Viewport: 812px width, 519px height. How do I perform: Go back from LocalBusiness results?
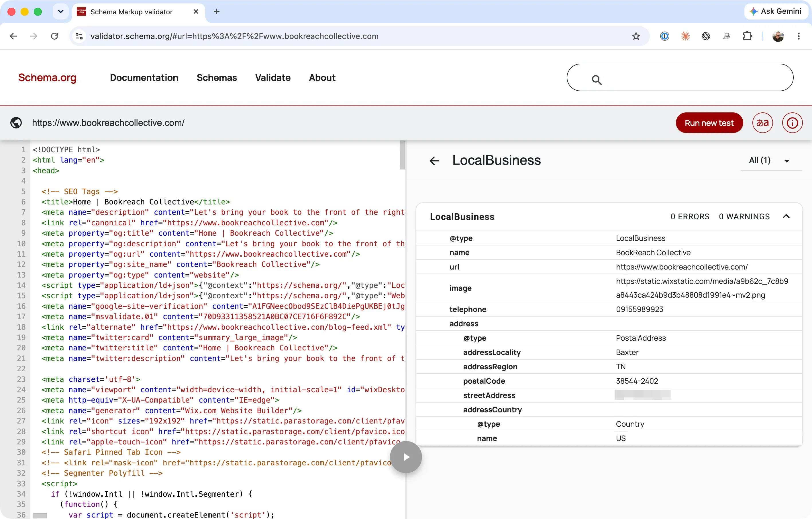tap(434, 161)
